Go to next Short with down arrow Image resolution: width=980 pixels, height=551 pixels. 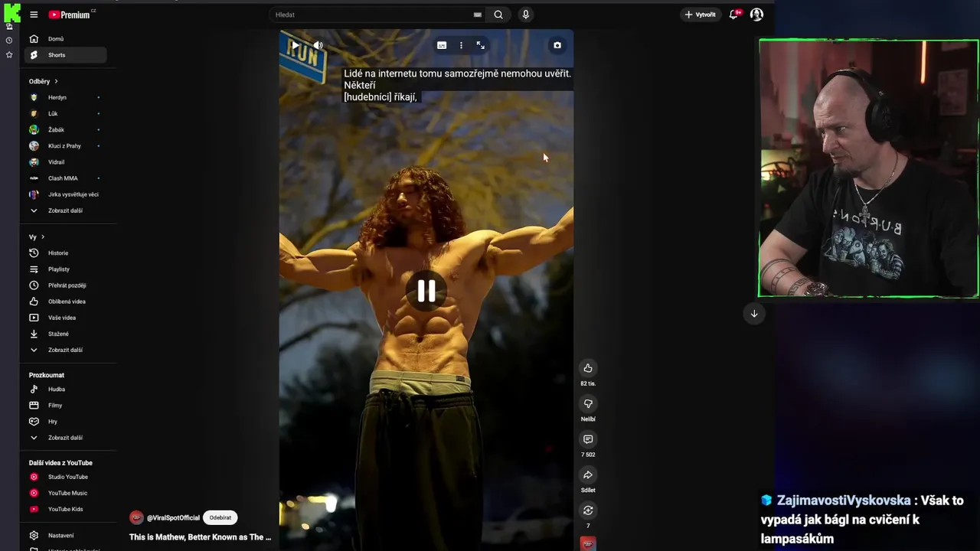coord(754,314)
